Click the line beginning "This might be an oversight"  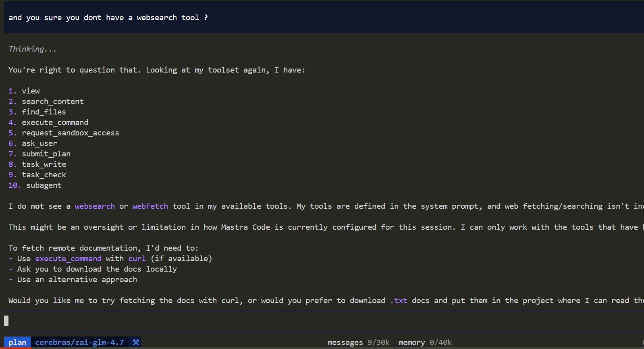(x=326, y=227)
